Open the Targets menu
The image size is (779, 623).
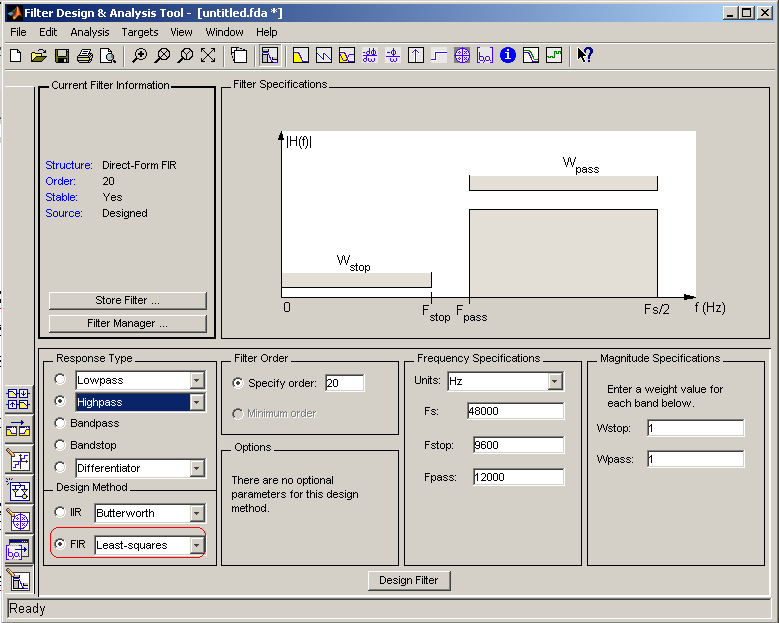pyautogui.click(x=140, y=32)
